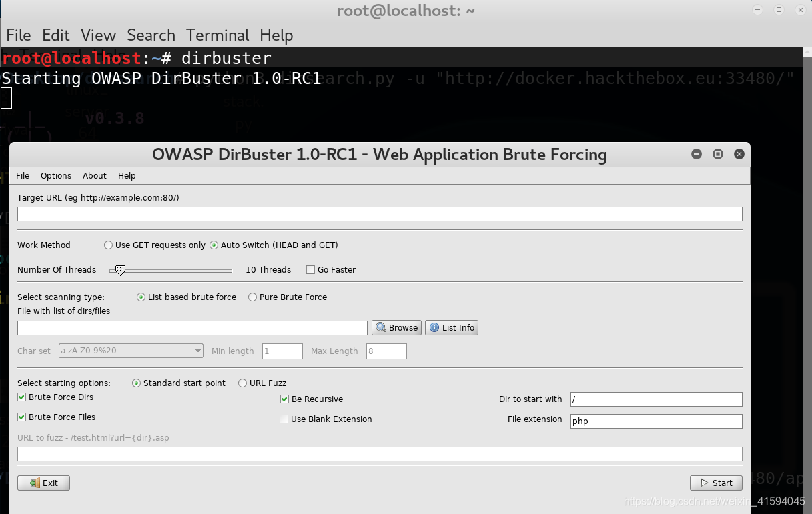Minimize the DirBuster window

click(x=697, y=154)
